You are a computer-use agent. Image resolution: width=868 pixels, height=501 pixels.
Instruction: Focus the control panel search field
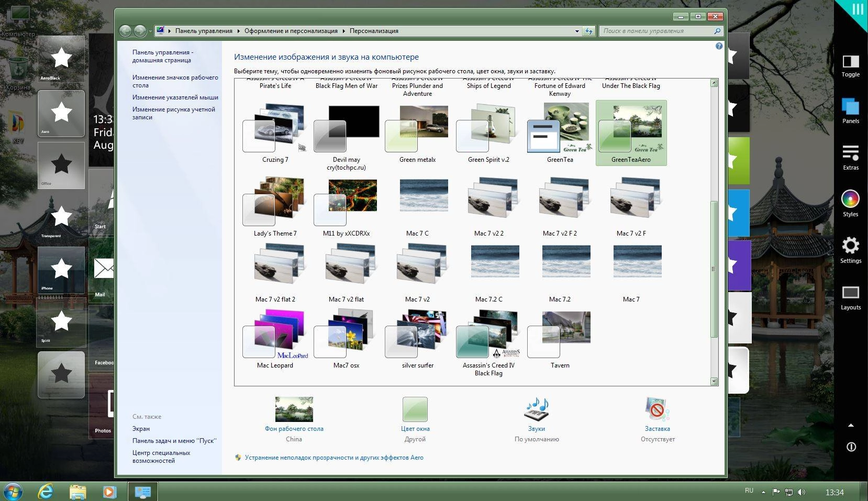tap(661, 31)
